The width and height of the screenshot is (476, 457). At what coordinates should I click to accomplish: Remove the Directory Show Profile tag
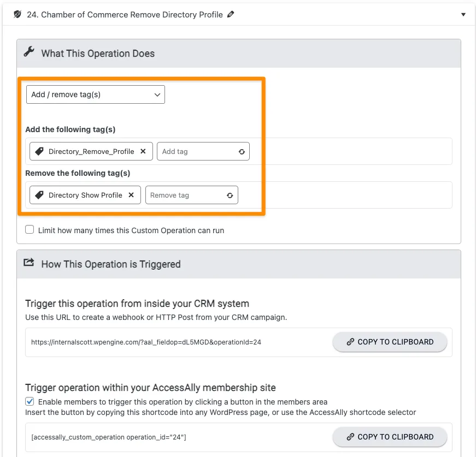tap(131, 195)
